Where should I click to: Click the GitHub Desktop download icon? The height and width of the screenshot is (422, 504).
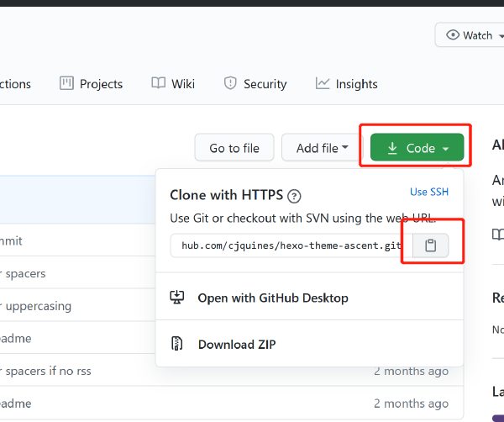(x=176, y=298)
